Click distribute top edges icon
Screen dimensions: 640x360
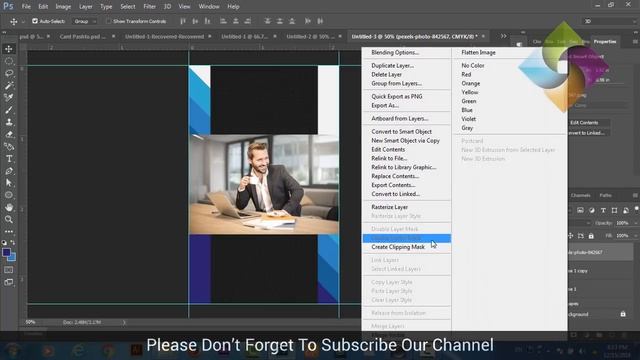click(x=267, y=21)
